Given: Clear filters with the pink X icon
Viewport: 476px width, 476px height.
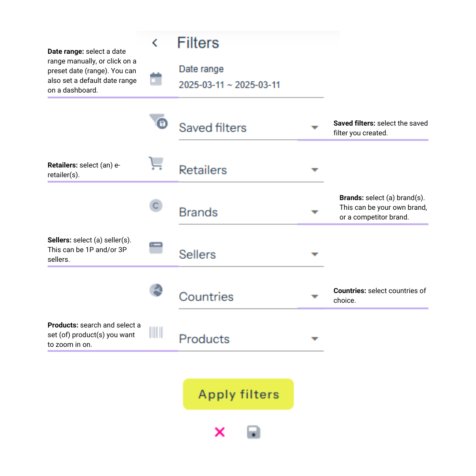Looking at the screenshot, I should click(x=219, y=432).
